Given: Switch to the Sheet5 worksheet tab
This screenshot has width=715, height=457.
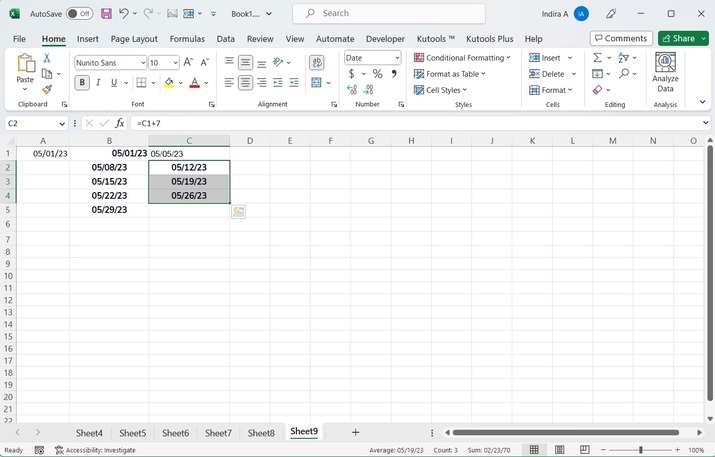Looking at the screenshot, I should click(x=132, y=433).
